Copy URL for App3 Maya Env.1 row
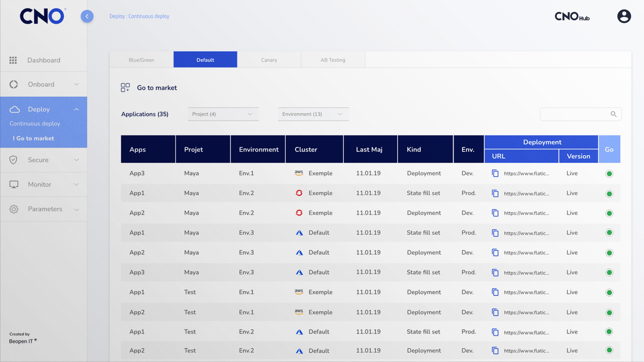This screenshot has width=644, height=362. (495, 173)
